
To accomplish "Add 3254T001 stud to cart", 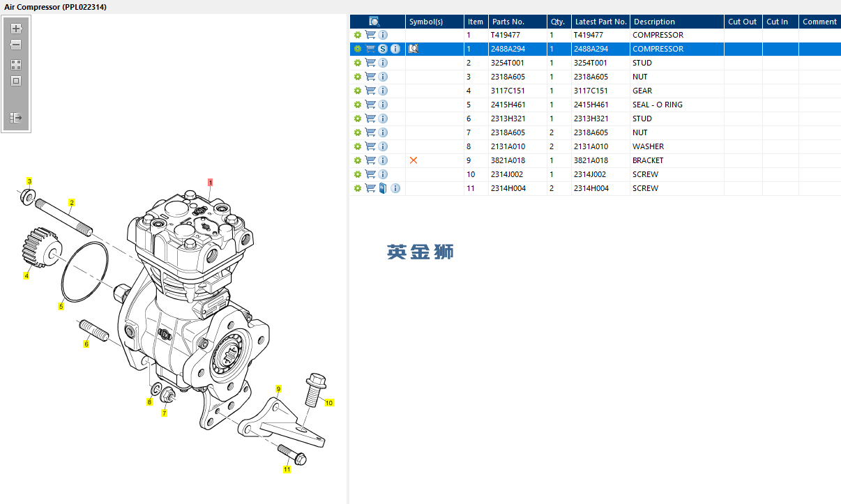I will pyautogui.click(x=370, y=63).
